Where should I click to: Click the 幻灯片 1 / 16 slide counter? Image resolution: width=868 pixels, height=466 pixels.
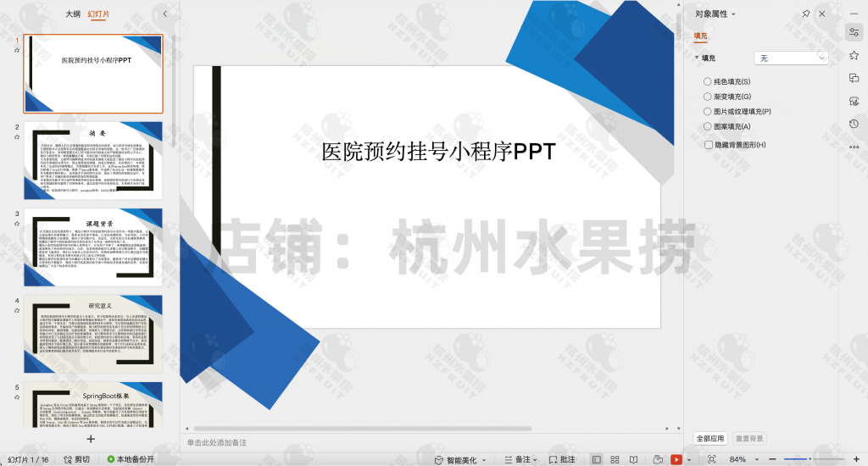coord(28,459)
